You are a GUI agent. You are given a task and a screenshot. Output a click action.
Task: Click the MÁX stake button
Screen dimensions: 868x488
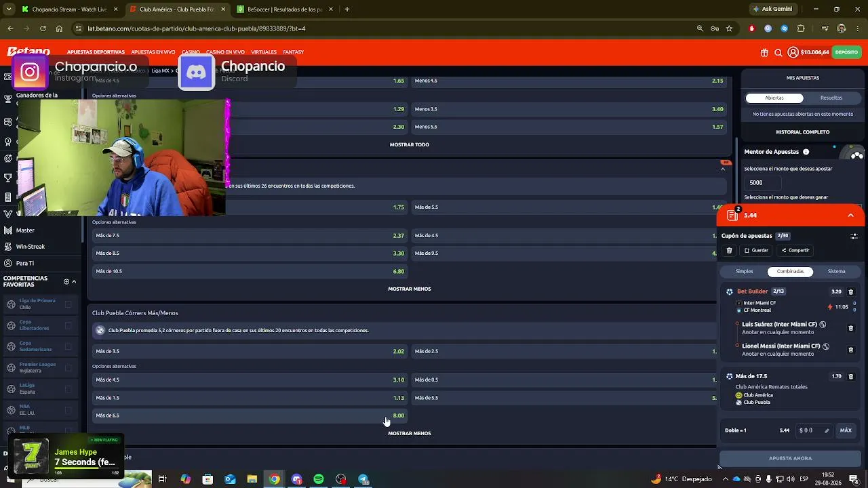pyautogui.click(x=846, y=430)
